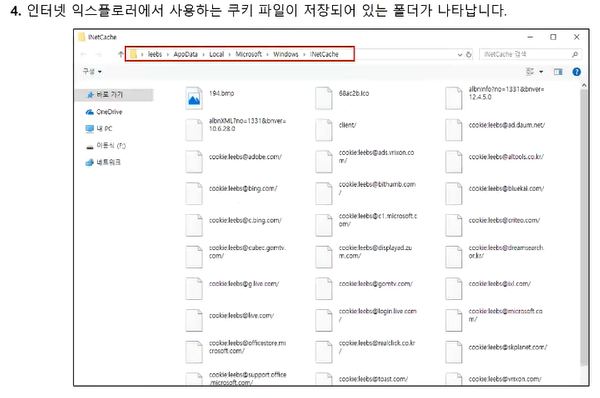Select OneDrive in navigation pane
Image resolution: width=600 pixels, height=398 pixels.
104,112
